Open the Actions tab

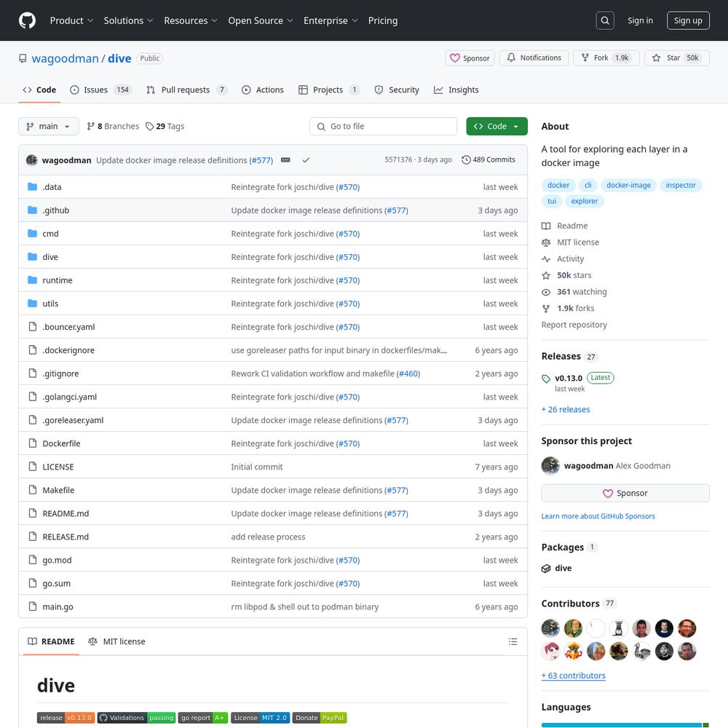coord(263,90)
